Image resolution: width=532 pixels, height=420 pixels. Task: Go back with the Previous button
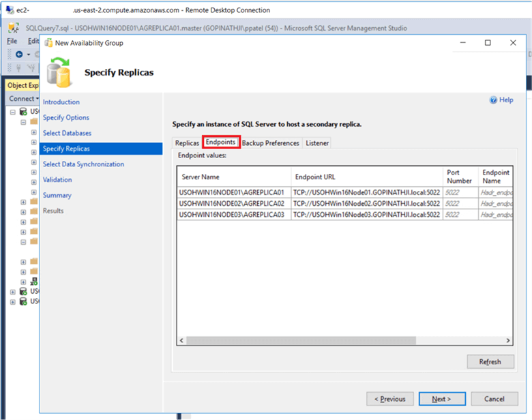[x=390, y=399]
